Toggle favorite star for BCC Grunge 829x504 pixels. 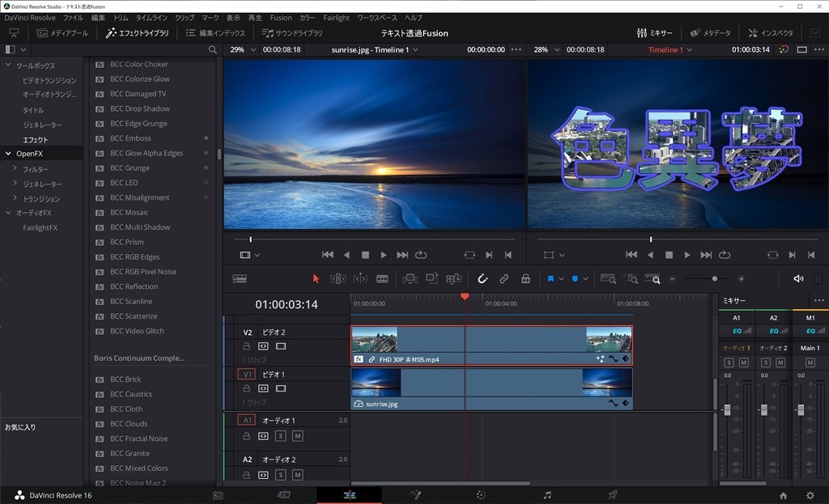coord(206,167)
